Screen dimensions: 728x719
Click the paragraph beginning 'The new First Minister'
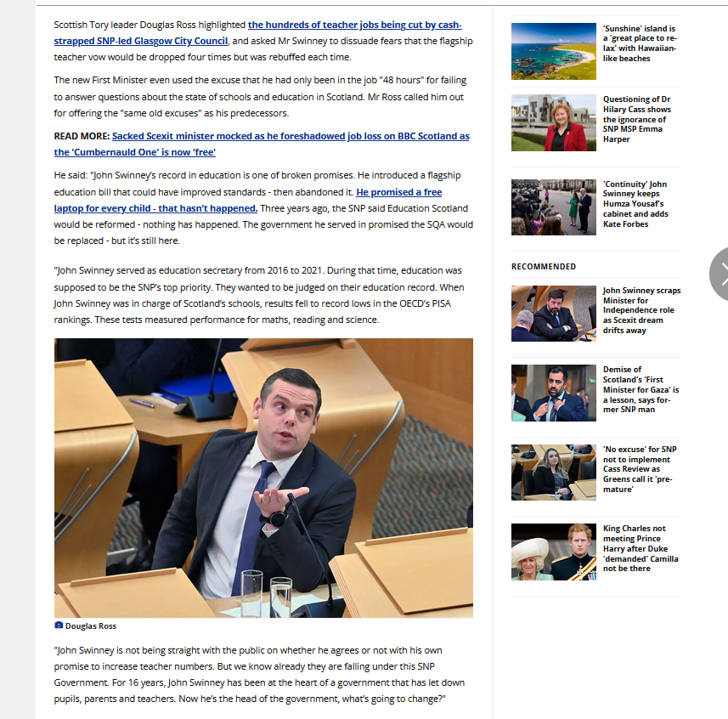(x=260, y=97)
